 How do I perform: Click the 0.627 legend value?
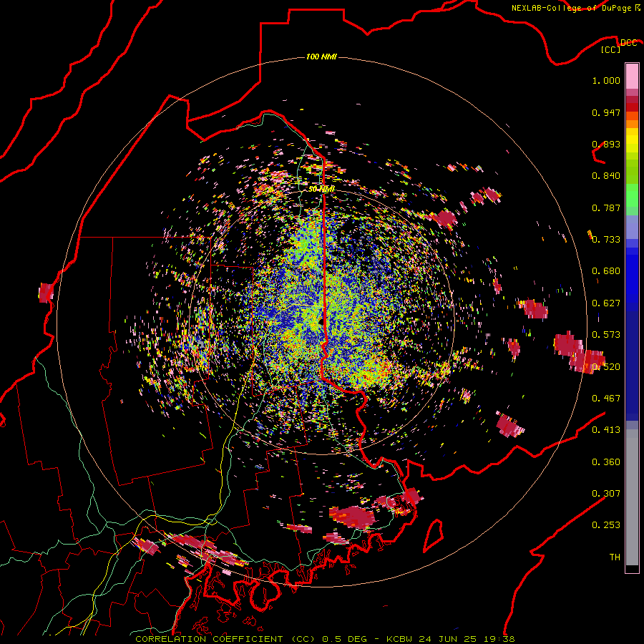606,303
